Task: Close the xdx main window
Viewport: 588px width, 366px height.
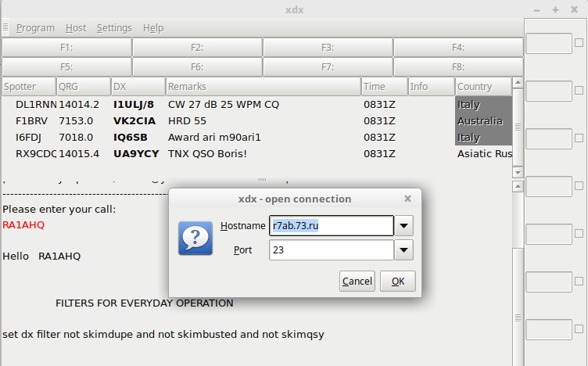Action: [573, 9]
